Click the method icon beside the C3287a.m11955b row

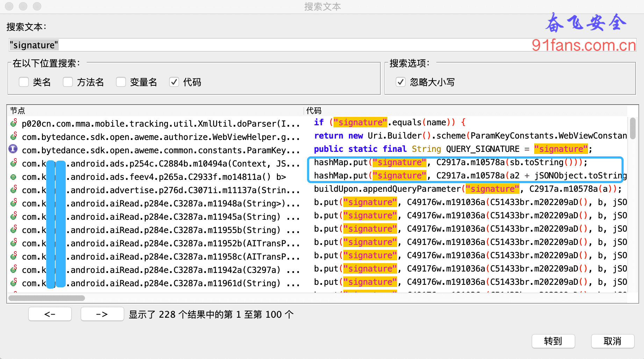coord(14,230)
